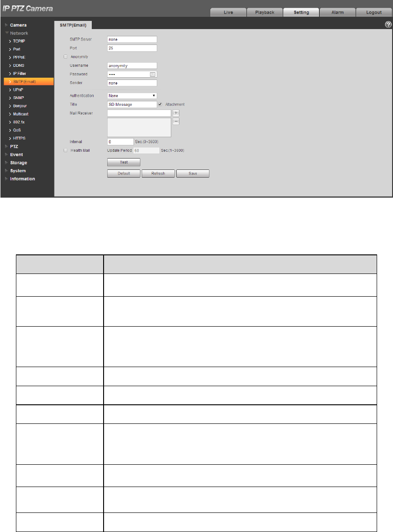Select the Setting tab
This screenshot has width=393, height=532.
click(301, 12)
